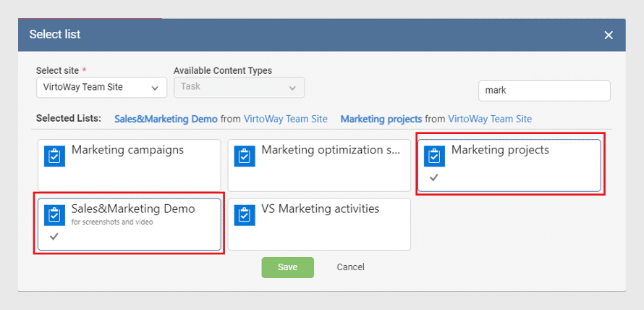The height and width of the screenshot is (310, 644).
Task: Save the selected lists
Action: (x=287, y=267)
